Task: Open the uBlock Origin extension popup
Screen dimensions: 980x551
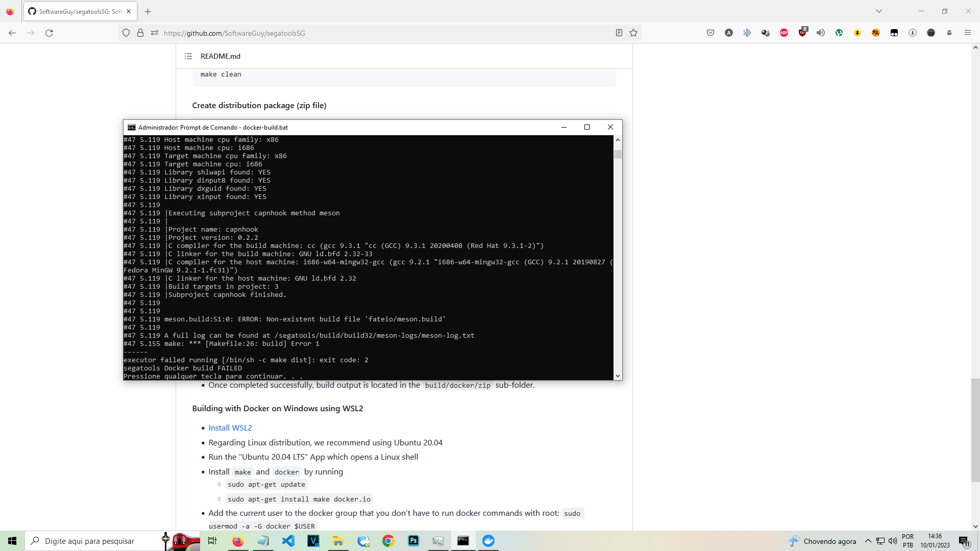Action: click(802, 32)
